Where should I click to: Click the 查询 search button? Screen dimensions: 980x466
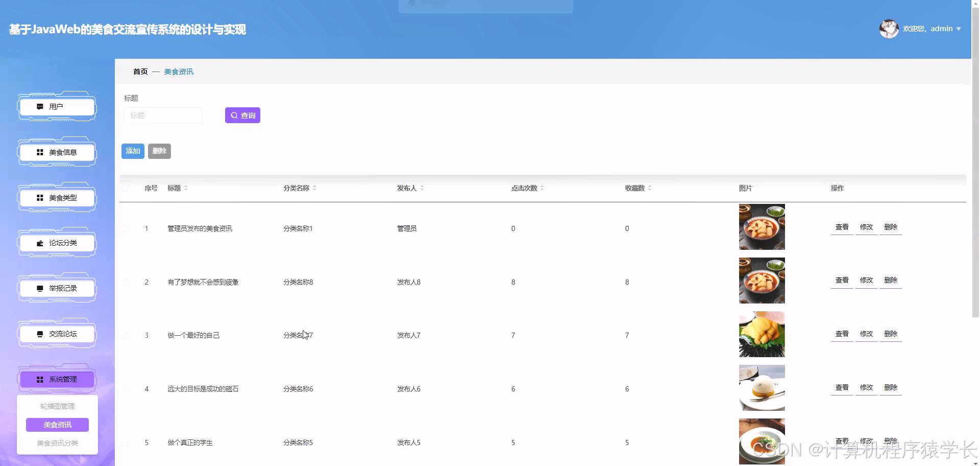(242, 115)
